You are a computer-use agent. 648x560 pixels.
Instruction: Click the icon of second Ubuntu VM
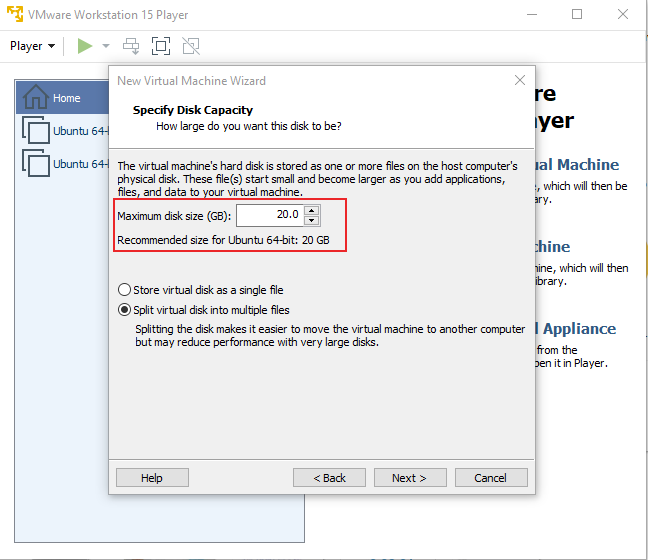coord(36,163)
